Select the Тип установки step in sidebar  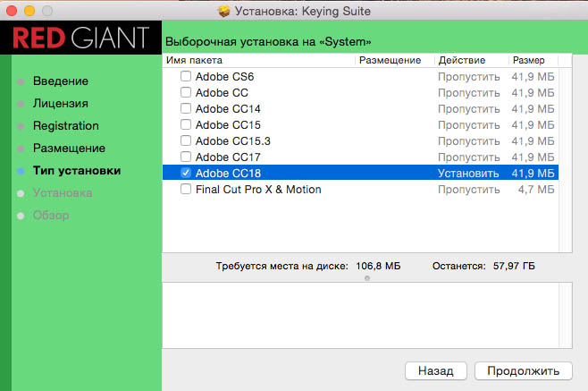pos(77,171)
